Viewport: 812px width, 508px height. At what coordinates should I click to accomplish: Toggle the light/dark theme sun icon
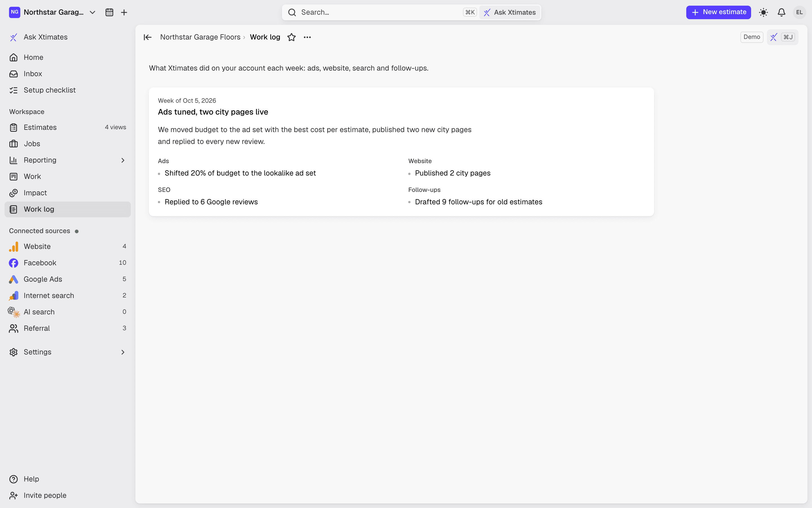[x=763, y=12]
